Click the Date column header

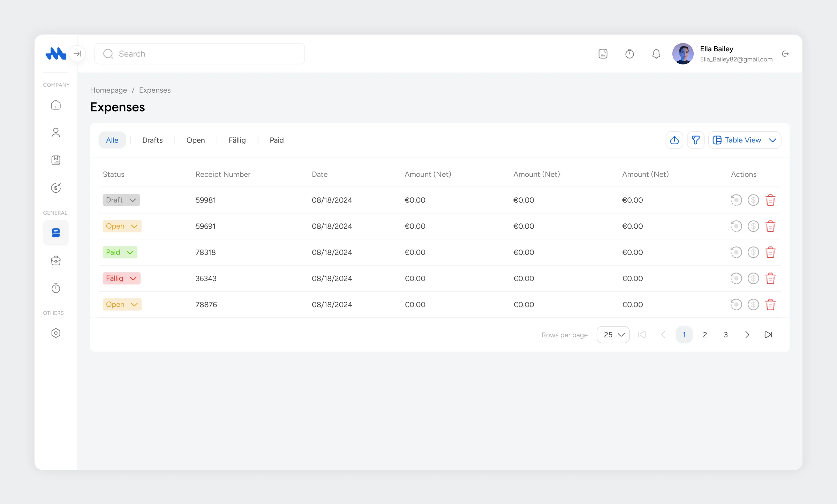[x=319, y=174]
